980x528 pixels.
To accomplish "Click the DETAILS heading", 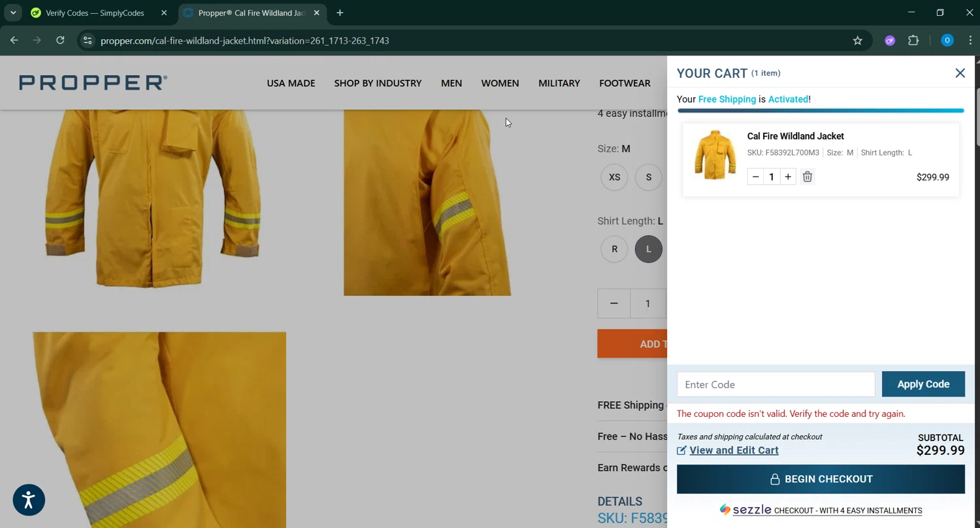I will pyautogui.click(x=619, y=501).
